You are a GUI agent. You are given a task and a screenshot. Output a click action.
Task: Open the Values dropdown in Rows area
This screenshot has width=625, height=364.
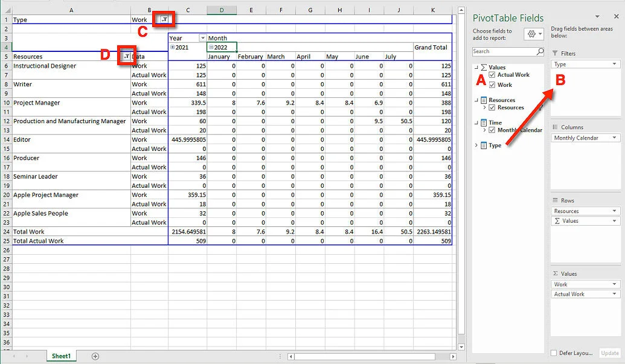point(614,220)
